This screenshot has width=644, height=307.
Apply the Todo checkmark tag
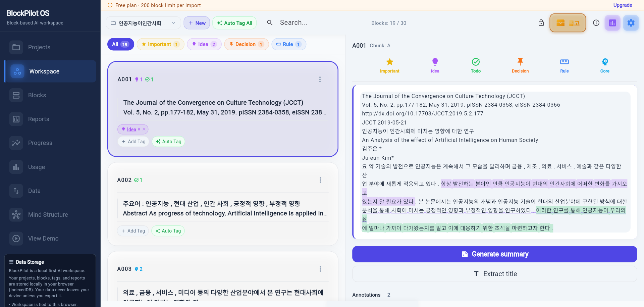click(x=476, y=65)
